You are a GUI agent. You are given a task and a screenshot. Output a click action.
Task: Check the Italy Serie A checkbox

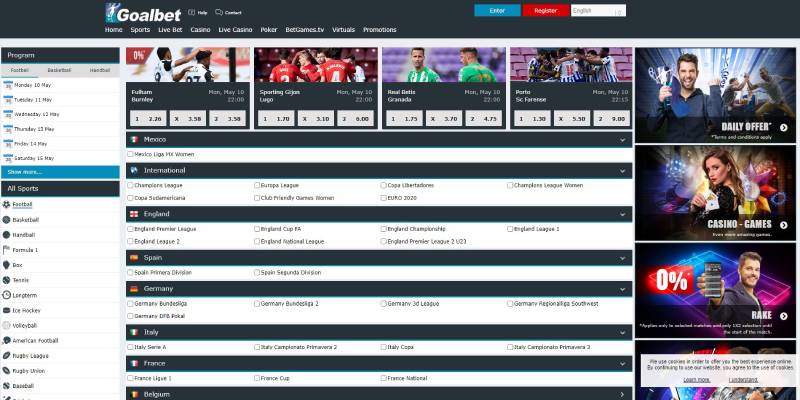(130, 347)
